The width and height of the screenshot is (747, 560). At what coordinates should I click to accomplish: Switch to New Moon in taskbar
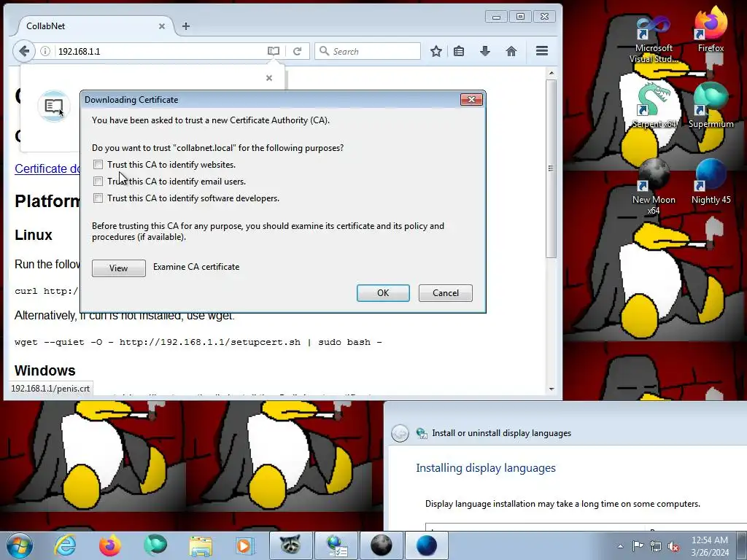click(x=381, y=545)
